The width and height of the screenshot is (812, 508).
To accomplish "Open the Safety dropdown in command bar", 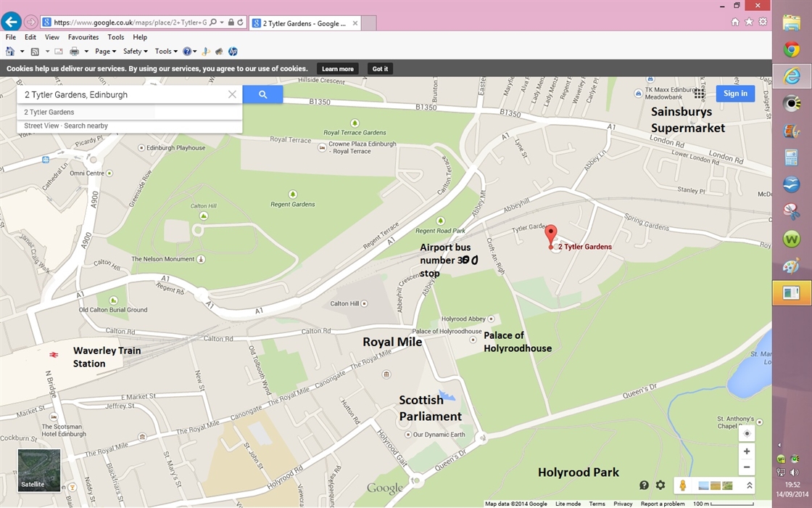I will (135, 52).
